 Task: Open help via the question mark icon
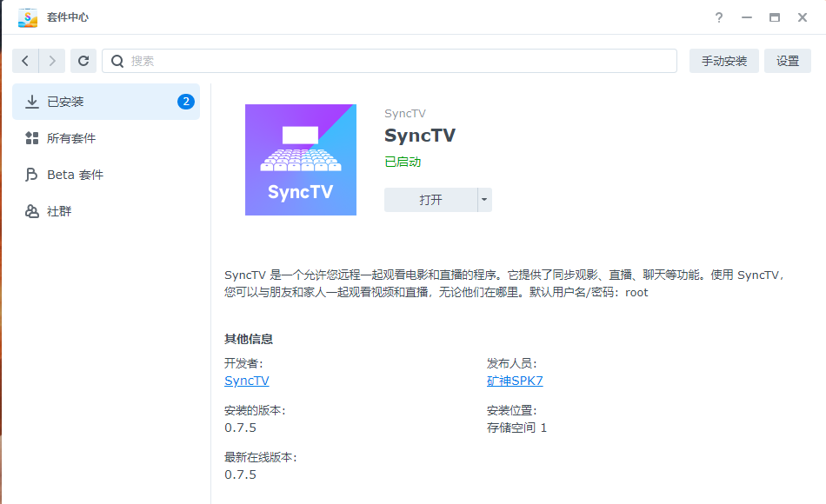coord(719,17)
